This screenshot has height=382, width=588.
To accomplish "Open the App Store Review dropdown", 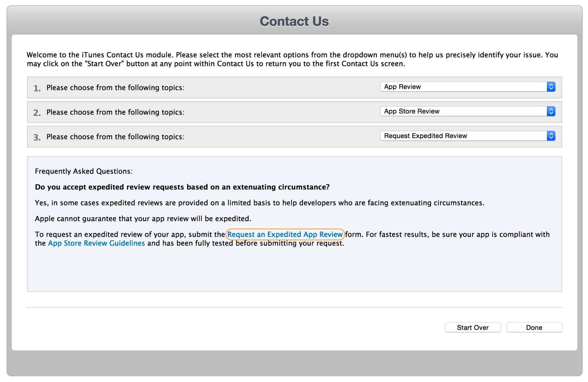I will [x=468, y=111].
